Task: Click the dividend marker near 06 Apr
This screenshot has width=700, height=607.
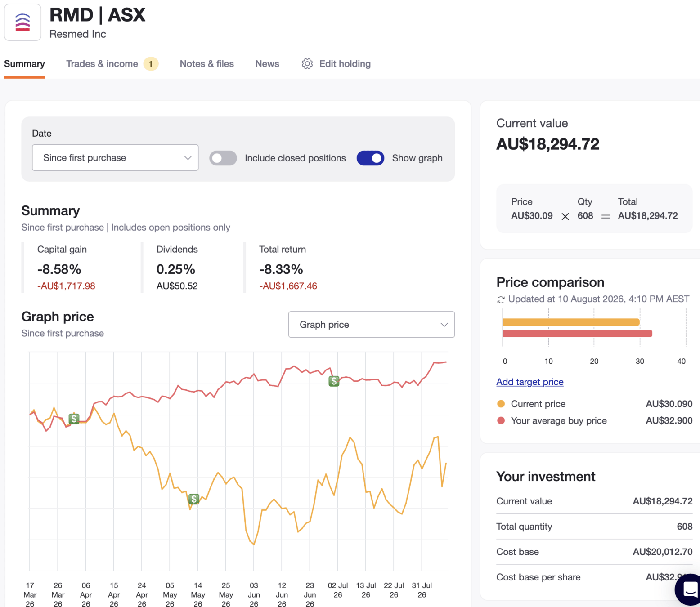Action: pyautogui.click(x=74, y=419)
